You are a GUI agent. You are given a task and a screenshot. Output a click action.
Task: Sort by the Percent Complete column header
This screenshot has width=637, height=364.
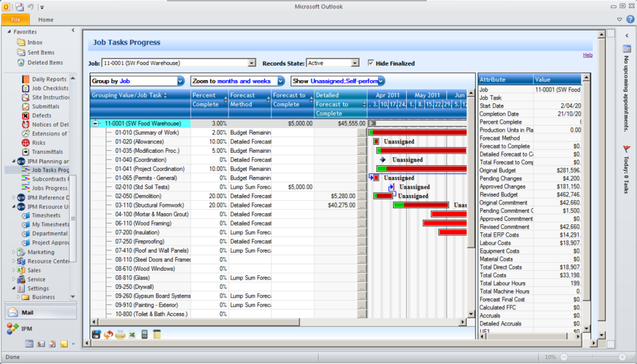pyautogui.click(x=209, y=100)
